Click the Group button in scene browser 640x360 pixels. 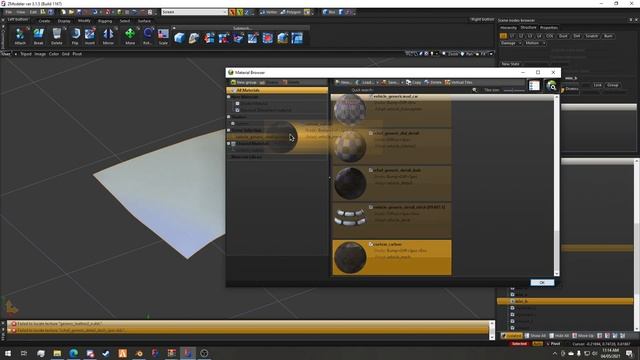click(x=613, y=85)
